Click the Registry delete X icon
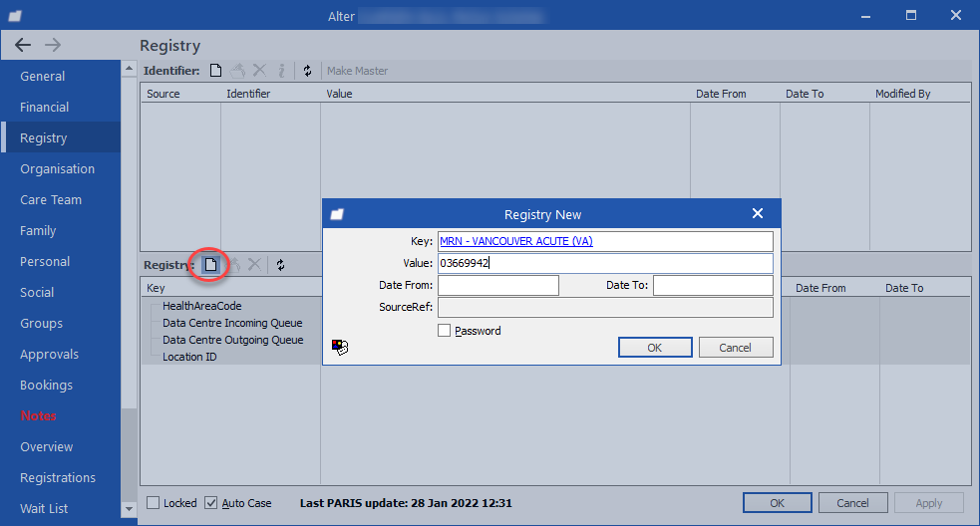The width and height of the screenshot is (980, 526). (254, 265)
